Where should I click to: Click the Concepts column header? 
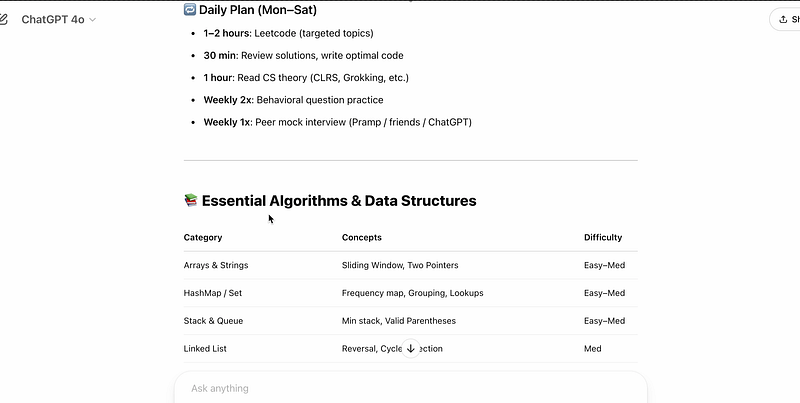coord(362,237)
